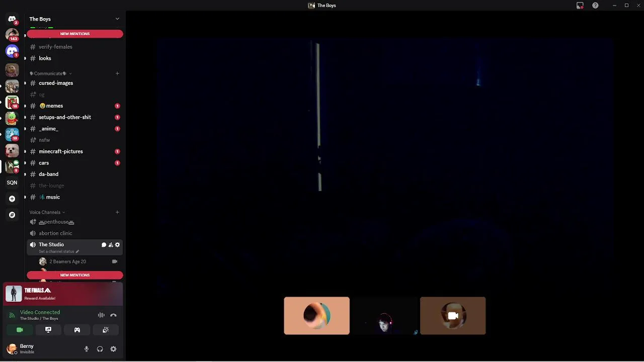Viewport: 644px width, 362px height.
Task: Open the soundboard
Action: point(106,330)
